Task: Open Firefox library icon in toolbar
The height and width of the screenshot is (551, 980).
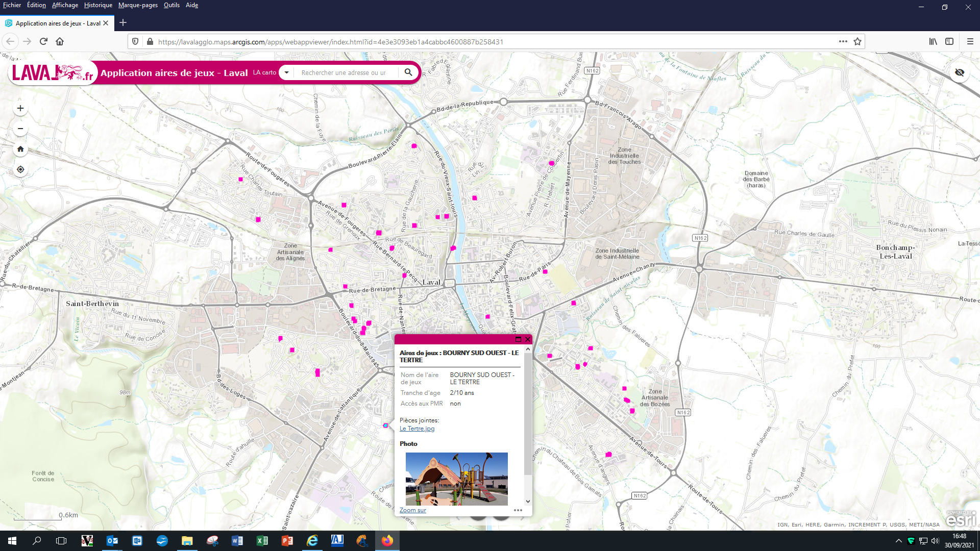Action: (x=933, y=41)
